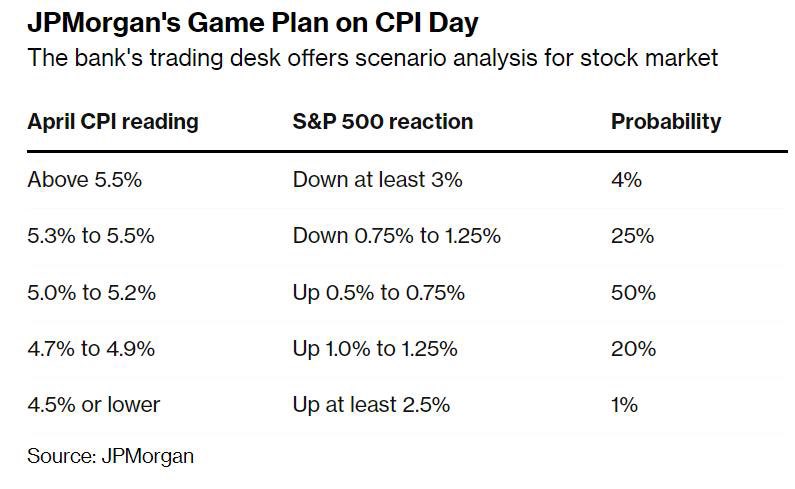
Task: Select the 4.7% to 4.9% cell
Action: [91, 348]
